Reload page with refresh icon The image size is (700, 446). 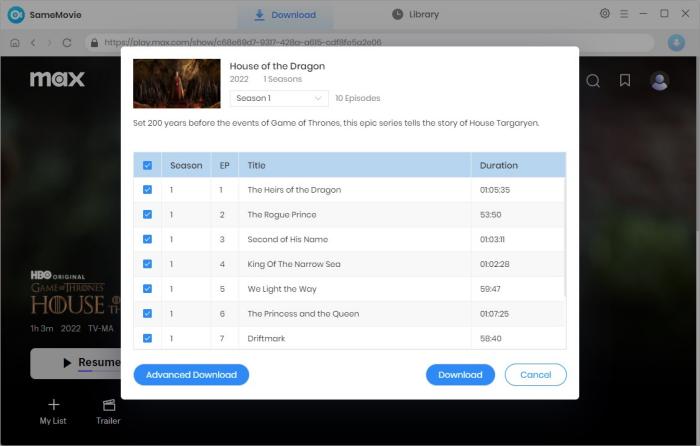(67, 43)
